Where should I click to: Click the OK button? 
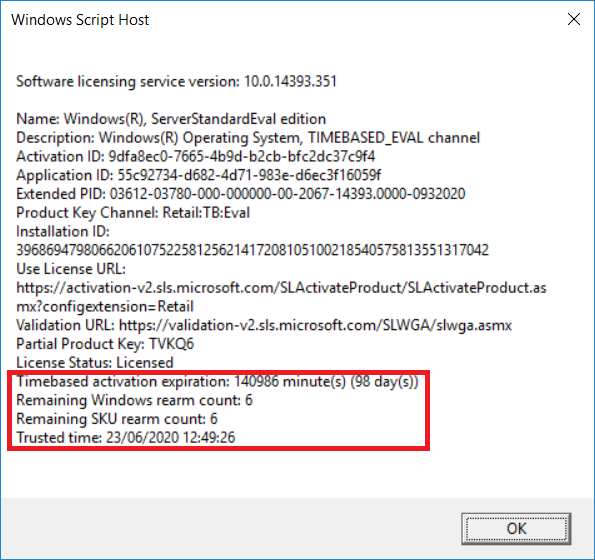[x=516, y=529]
